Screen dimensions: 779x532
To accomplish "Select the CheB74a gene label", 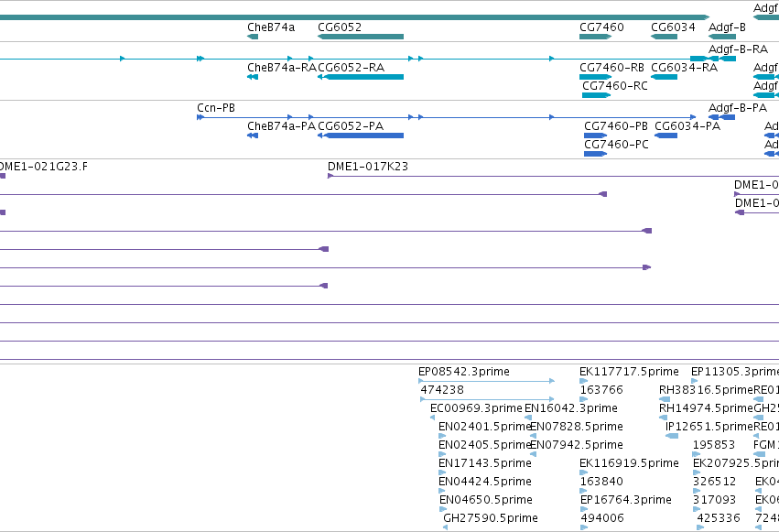I will click(x=271, y=27).
